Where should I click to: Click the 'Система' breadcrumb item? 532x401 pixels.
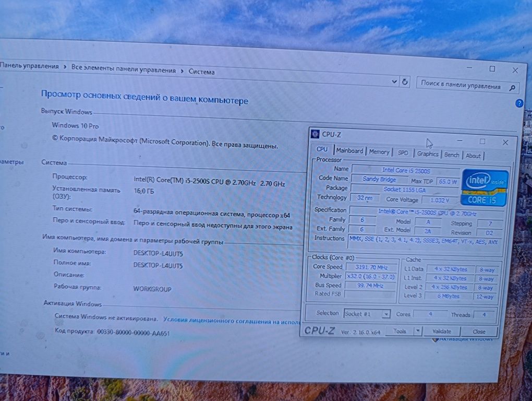tap(201, 72)
